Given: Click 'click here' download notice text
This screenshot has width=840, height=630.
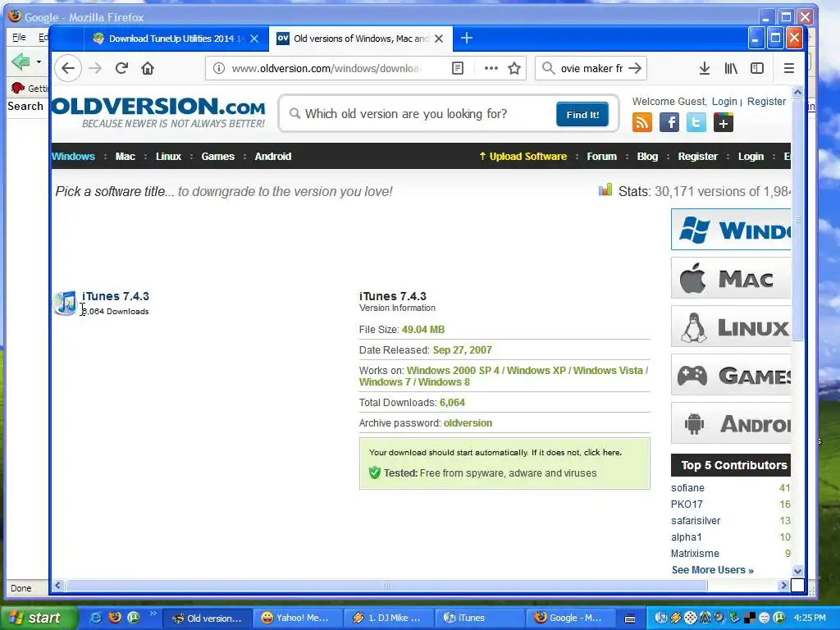Looking at the screenshot, I should pos(602,453).
